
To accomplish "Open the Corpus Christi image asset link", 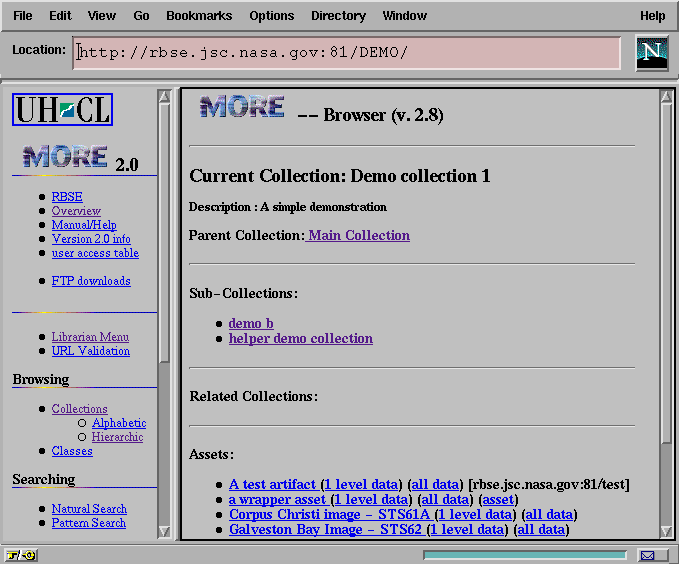I will coord(330,514).
